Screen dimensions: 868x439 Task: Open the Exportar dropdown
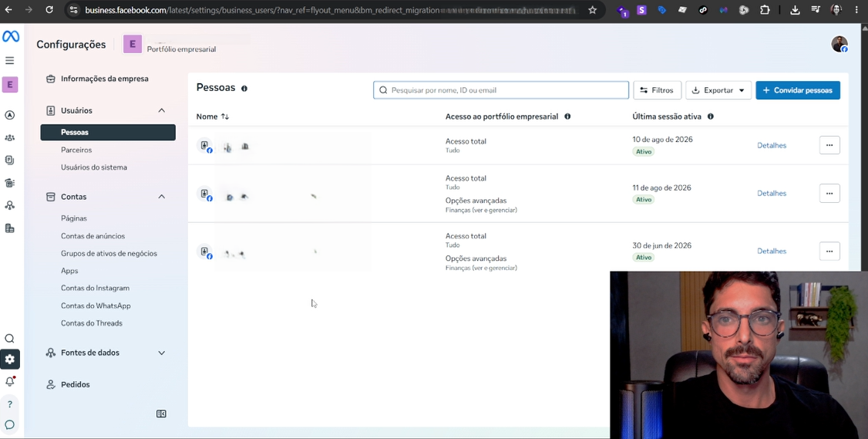pyautogui.click(x=718, y=90)
